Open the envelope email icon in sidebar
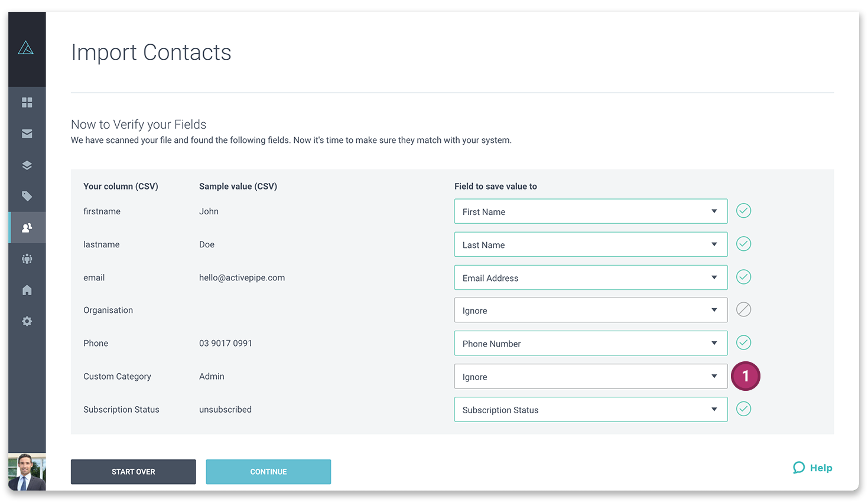Viewport: 868px width, 503px height. (x=27, y=134)
